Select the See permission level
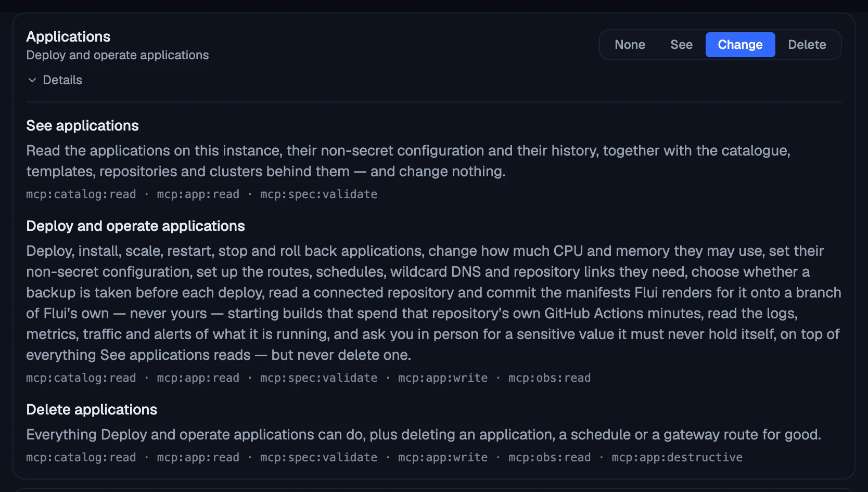 click(x=681, y=45)
